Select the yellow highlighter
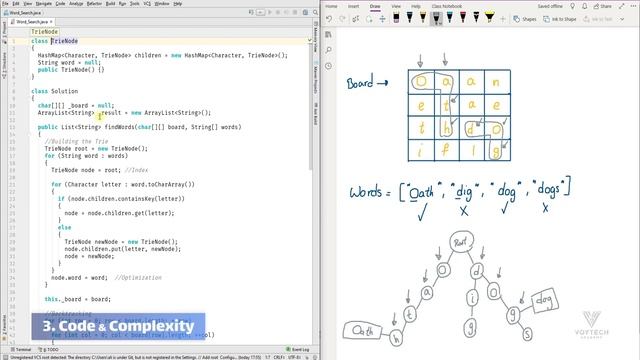Screen dimensions: 640x360 (x=489, y=18)
